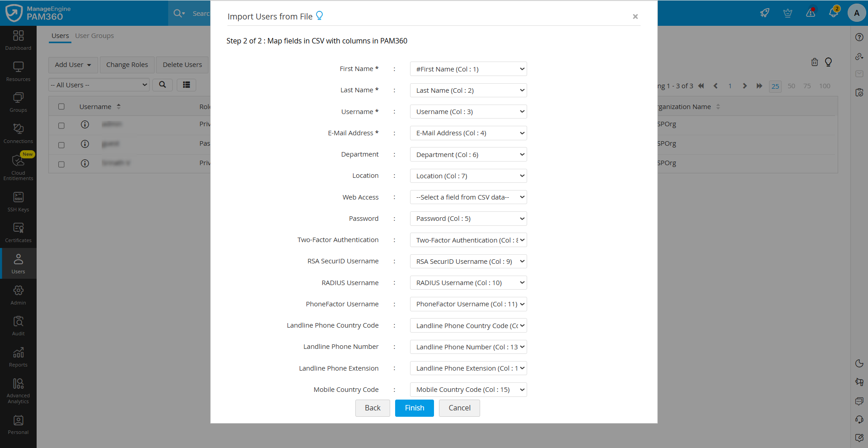Go Back to step one of import

(x=372, y=408)
